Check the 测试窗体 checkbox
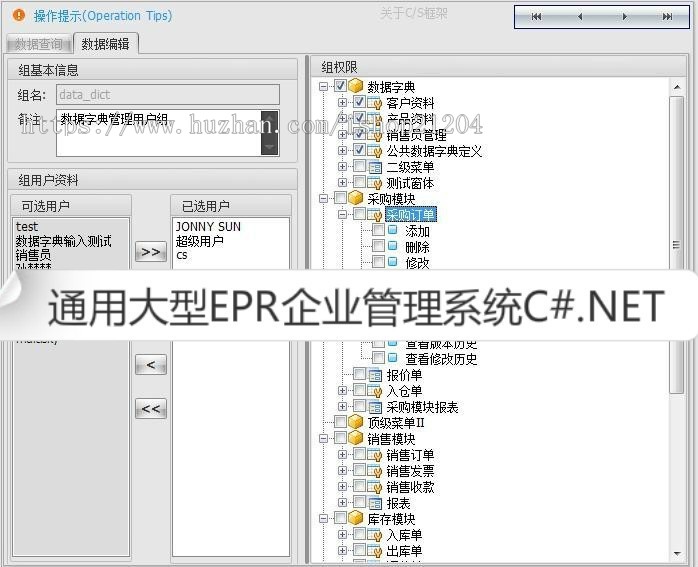The width and height of the screenshot is (698, 567). coord(359,182)
